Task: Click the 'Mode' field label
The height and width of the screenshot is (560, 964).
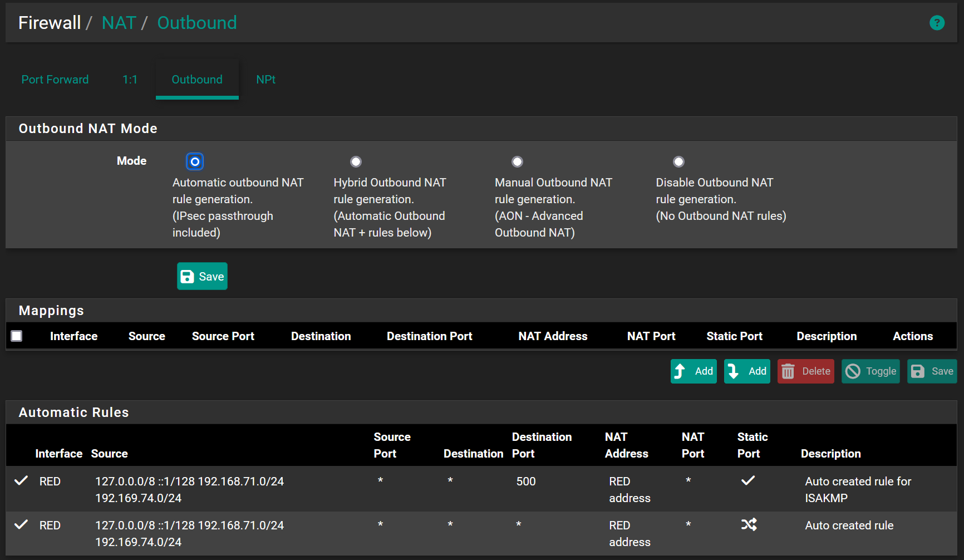Action: coord(131,161)
